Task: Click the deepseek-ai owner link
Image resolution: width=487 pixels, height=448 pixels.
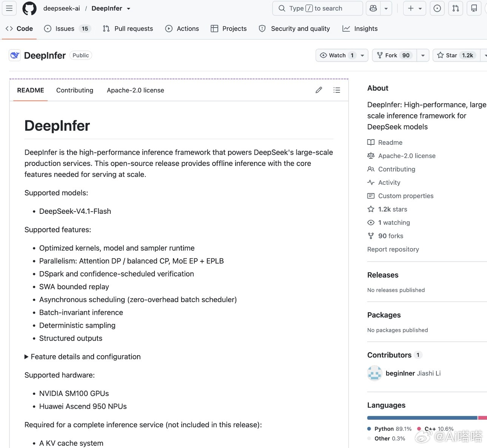Action: (x=62, y=8)
